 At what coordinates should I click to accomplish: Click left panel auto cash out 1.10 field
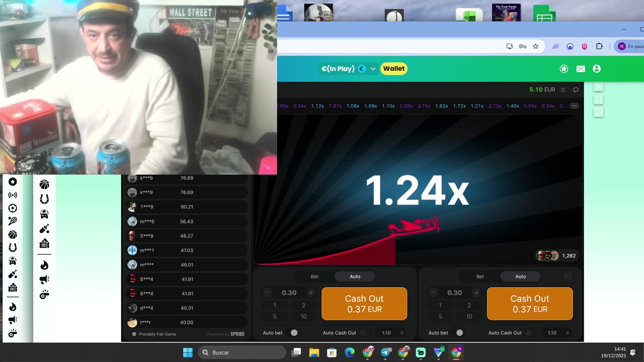tap(386, 333)
